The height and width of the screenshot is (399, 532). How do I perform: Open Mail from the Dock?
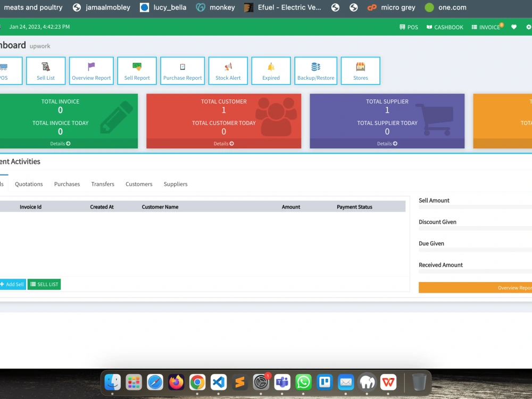(x=346, y=383)
